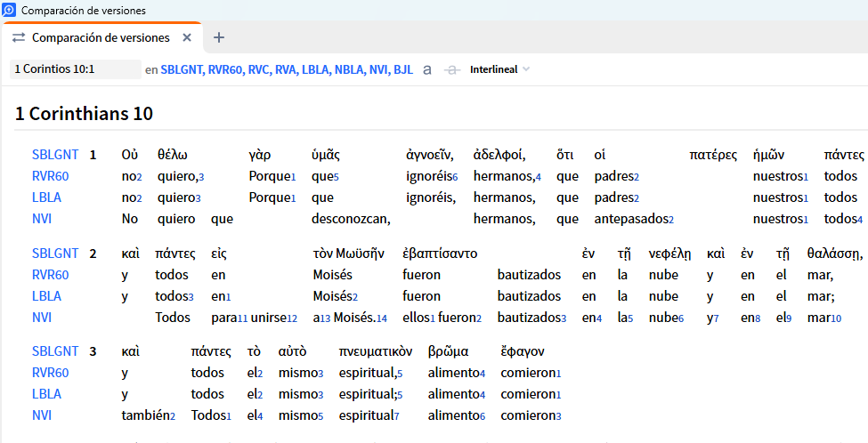Click the word 'unirse' in NVI verse 2
The width and height of the screenshot is (868, 443).
tap(269, 318)
